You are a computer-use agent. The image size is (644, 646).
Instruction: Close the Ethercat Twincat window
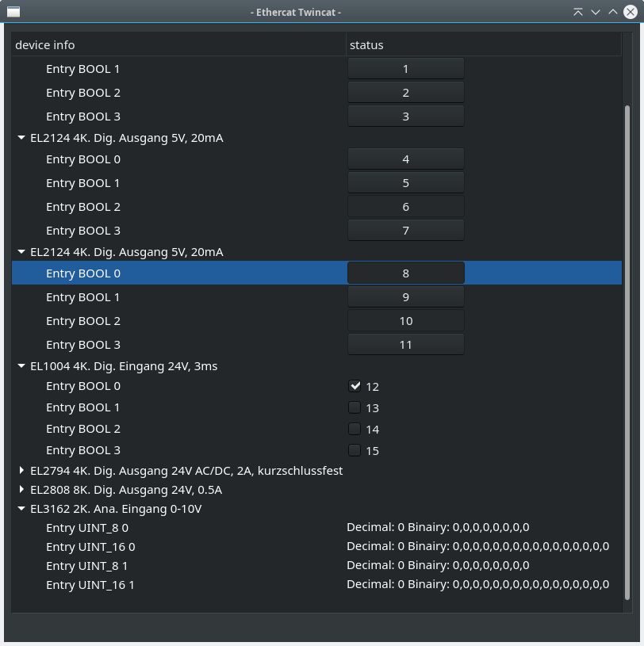[631, 12]
